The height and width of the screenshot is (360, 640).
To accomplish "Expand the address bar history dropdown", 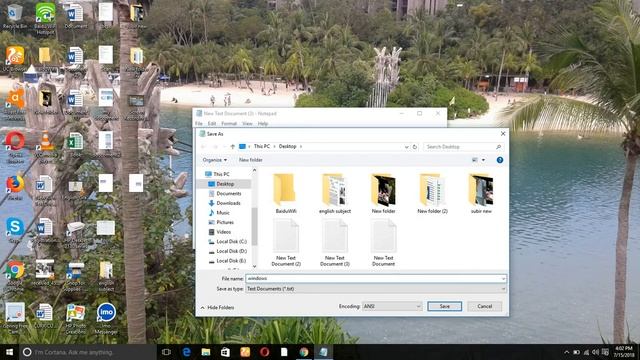I will (x=406, y=147).
